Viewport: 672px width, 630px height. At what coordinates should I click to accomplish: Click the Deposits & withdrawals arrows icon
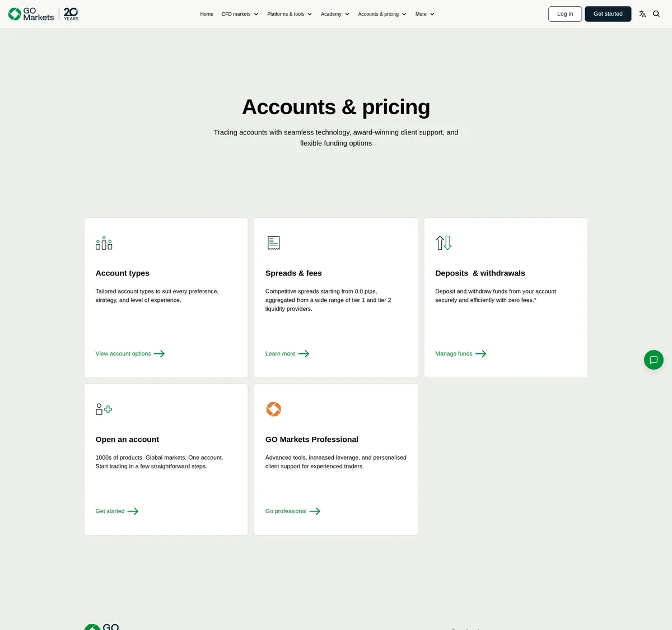click(x=444, y=243)
